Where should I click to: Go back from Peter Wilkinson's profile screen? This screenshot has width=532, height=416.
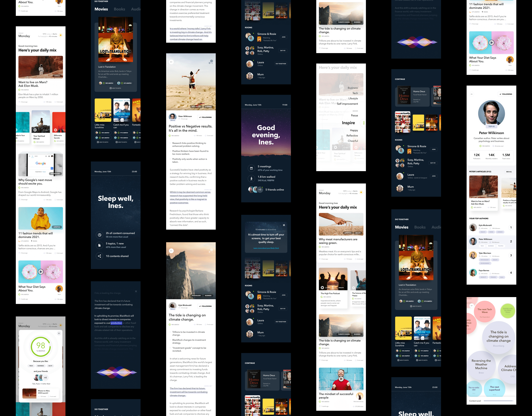[472, 94]
